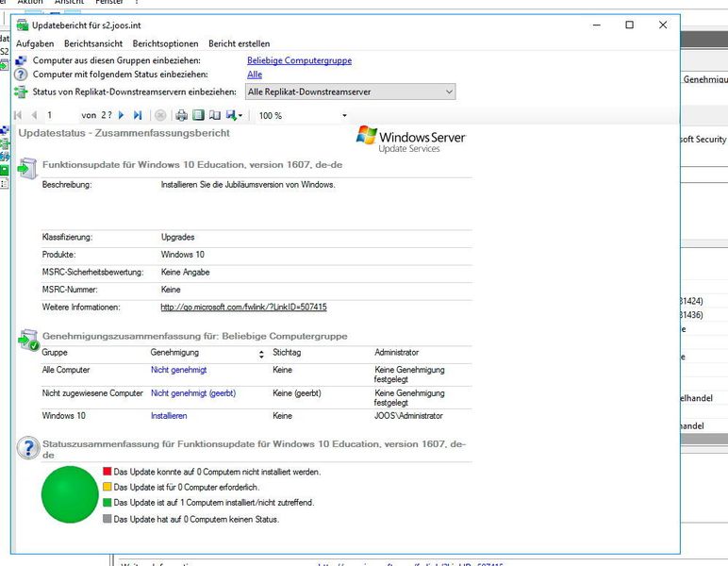Click question mark icon beside Status einbeziehen
The width and height of the screenshot is (728, 566).
coord(21,75)
